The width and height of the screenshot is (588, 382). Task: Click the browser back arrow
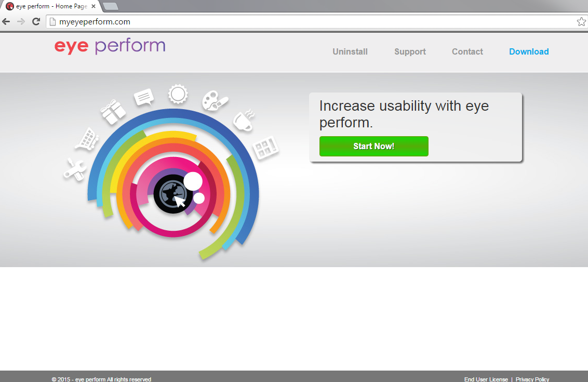[x=6, y=22]
